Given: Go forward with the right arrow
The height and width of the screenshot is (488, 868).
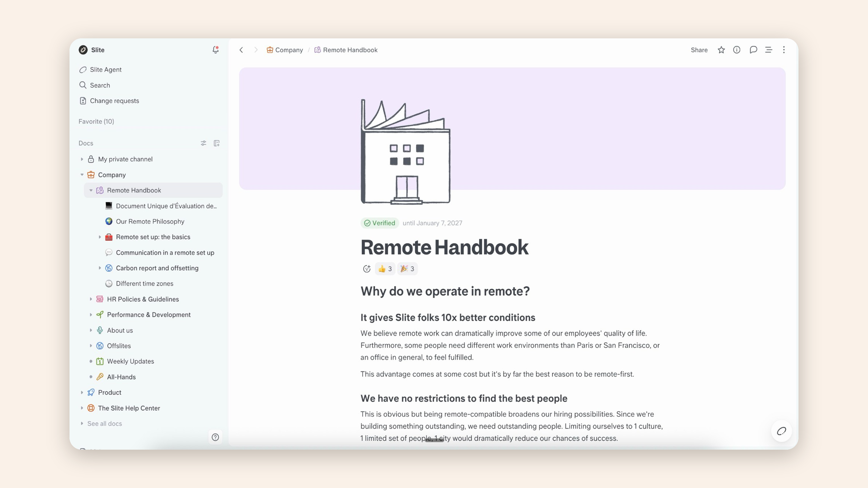Looking at the screenshot, I should pyautogui.click(x=256, y=50).
